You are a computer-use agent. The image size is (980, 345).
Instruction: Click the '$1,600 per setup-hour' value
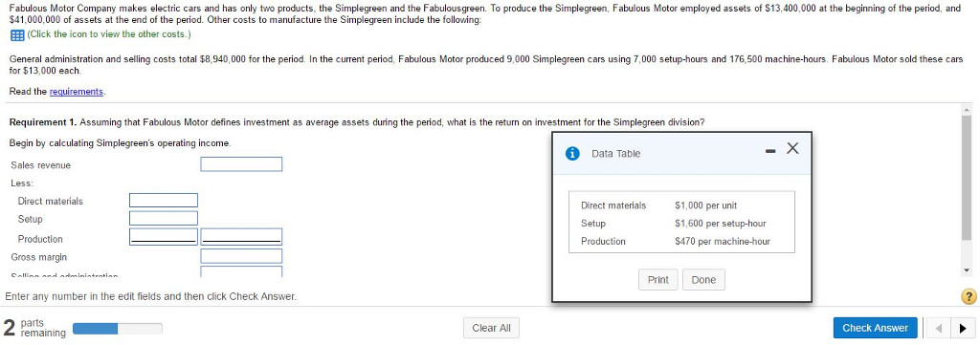(720, 224)
